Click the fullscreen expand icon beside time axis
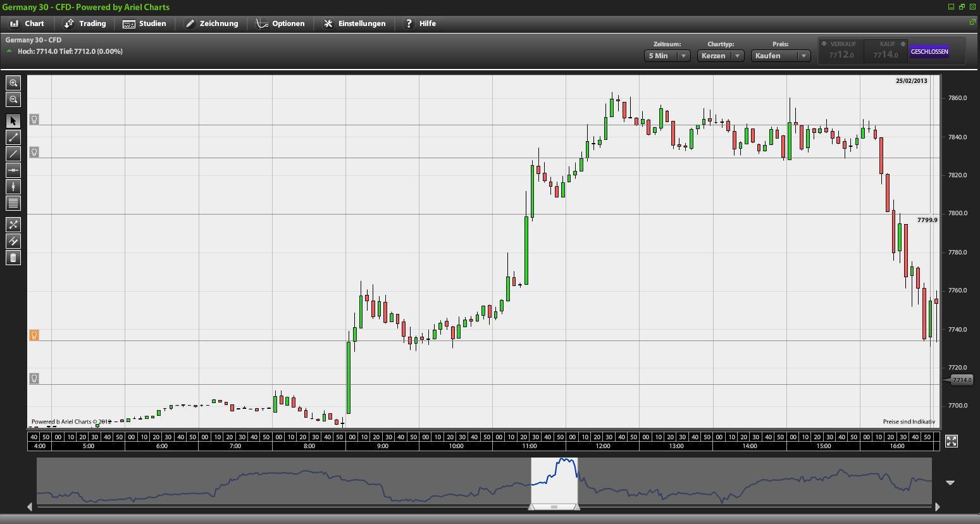Screen dimensions: 980x524 (951, 441)
